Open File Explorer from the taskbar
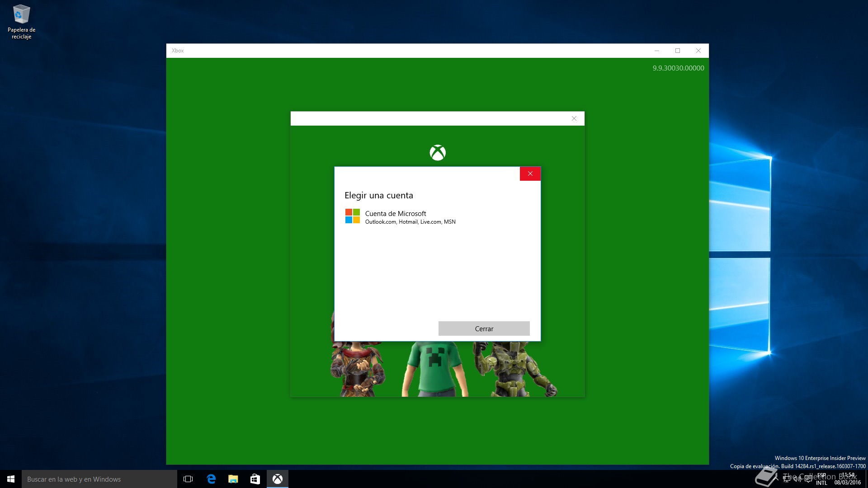This screenshot has width=868, height=488. pos(233,479)
